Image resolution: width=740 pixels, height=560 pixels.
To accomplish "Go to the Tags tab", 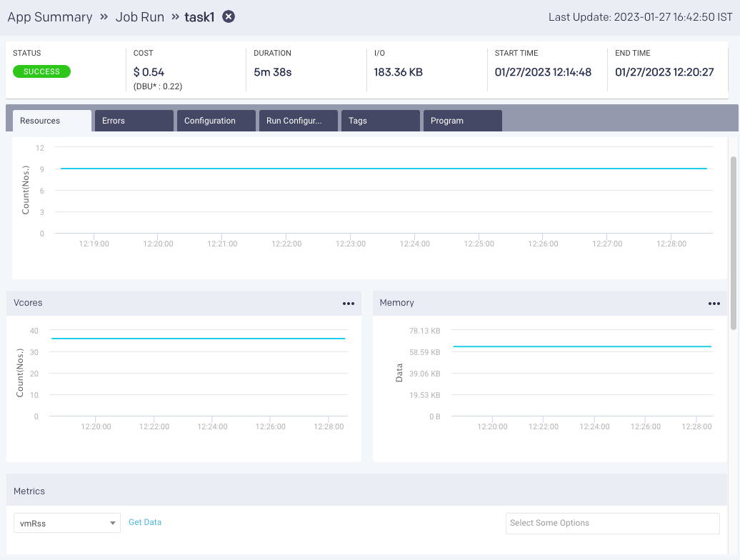I will [x=380, y=121].
